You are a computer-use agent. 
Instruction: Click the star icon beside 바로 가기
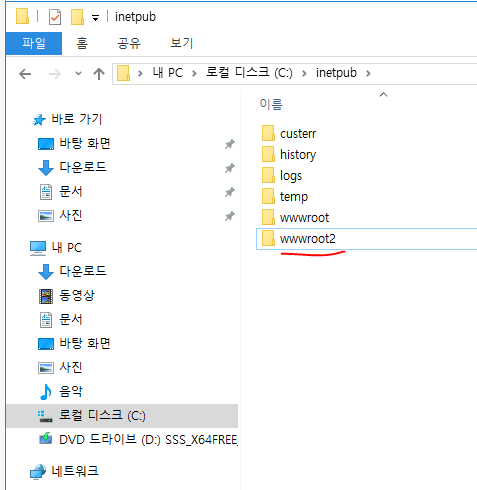point(39,120)
